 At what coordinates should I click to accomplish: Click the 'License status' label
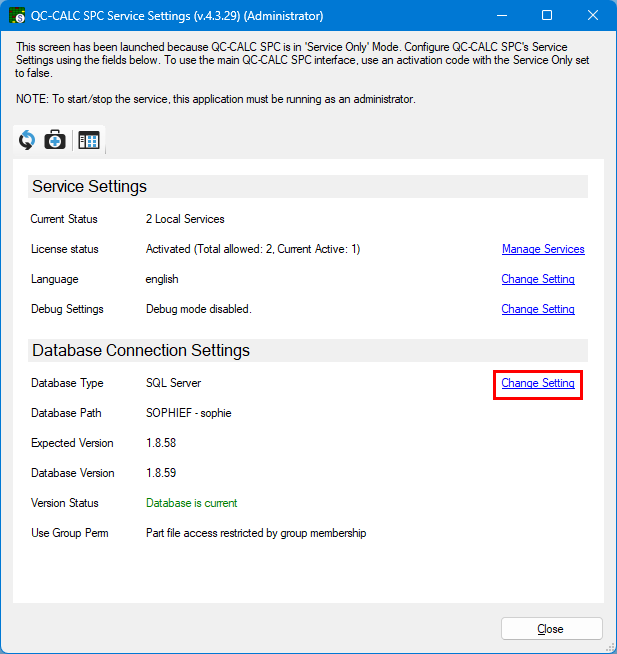(65, 249)
